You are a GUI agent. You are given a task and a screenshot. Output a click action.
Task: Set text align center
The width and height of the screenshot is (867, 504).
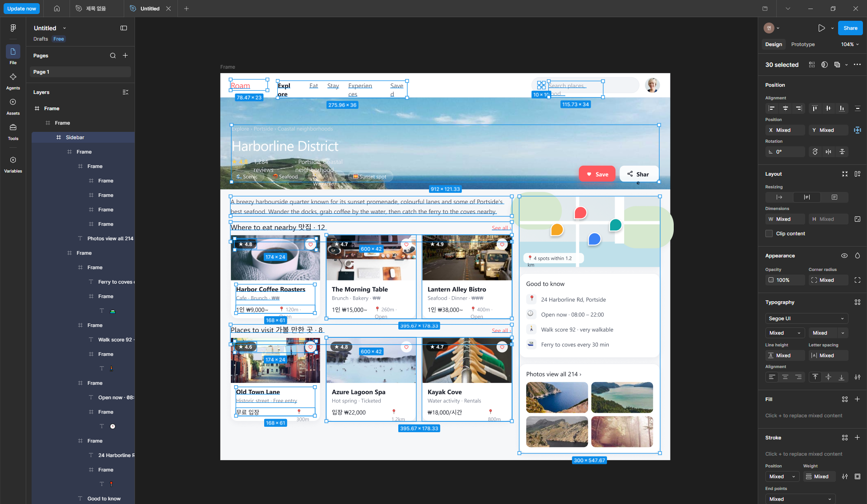coord(785,377)
